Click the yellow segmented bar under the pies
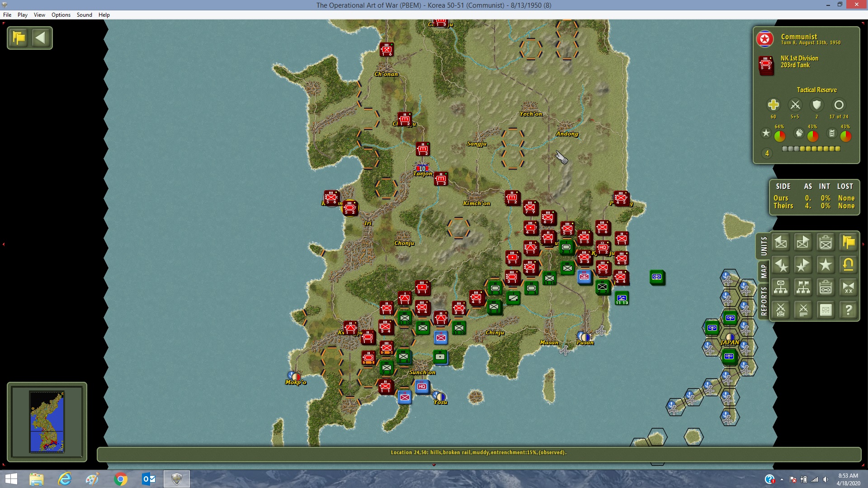Screen dimensions: 868x488 click(811, 149)
